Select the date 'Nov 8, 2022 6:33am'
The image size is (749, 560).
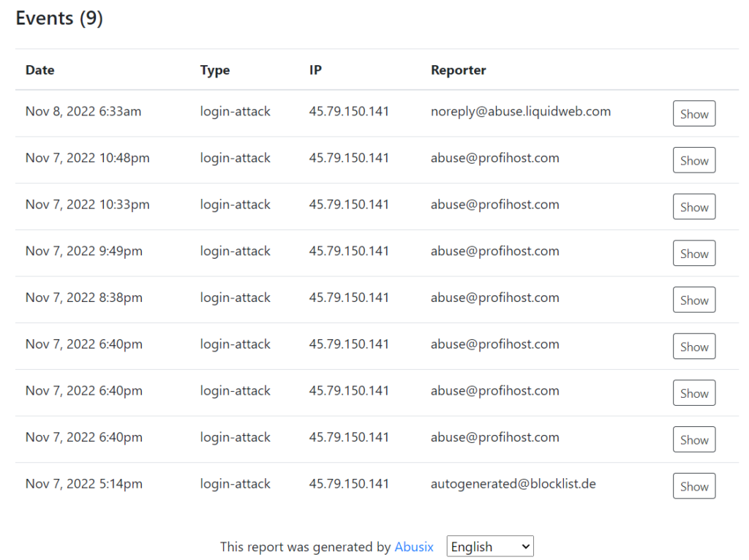pyautogui.click(x=83, y=111)
